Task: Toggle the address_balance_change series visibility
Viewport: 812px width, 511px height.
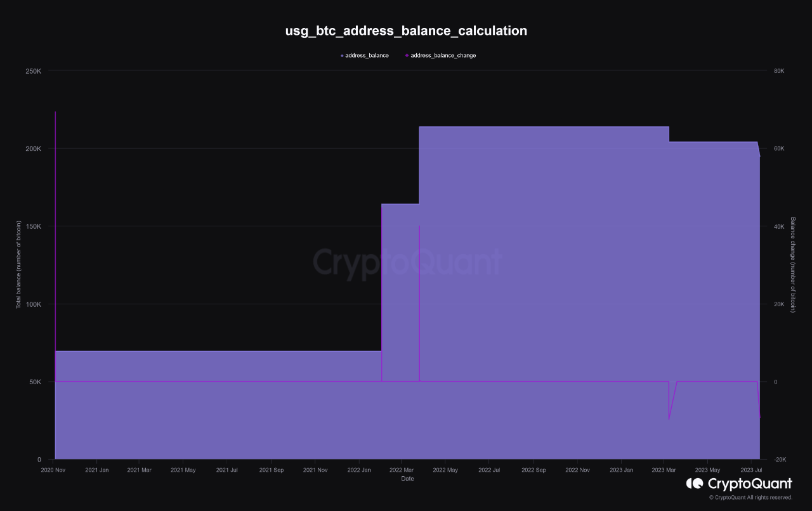Action: pyautogui.click(x=442, y=55)
